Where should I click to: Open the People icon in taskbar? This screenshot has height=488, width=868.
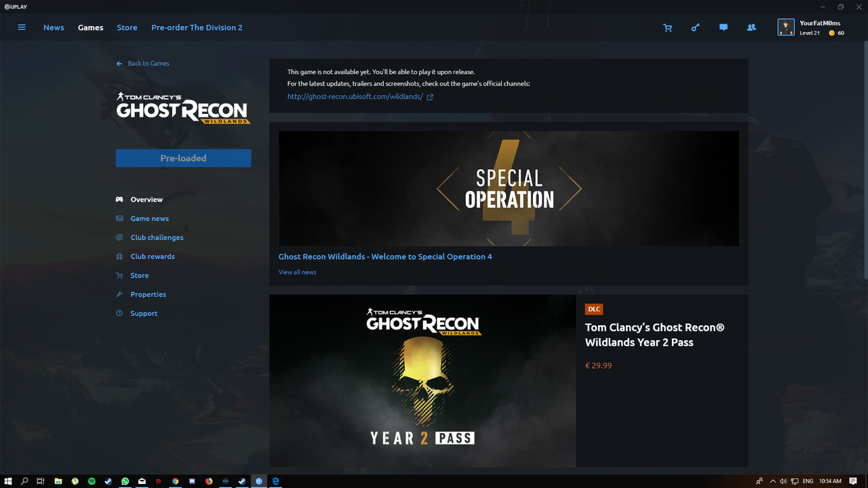(759, 481)
